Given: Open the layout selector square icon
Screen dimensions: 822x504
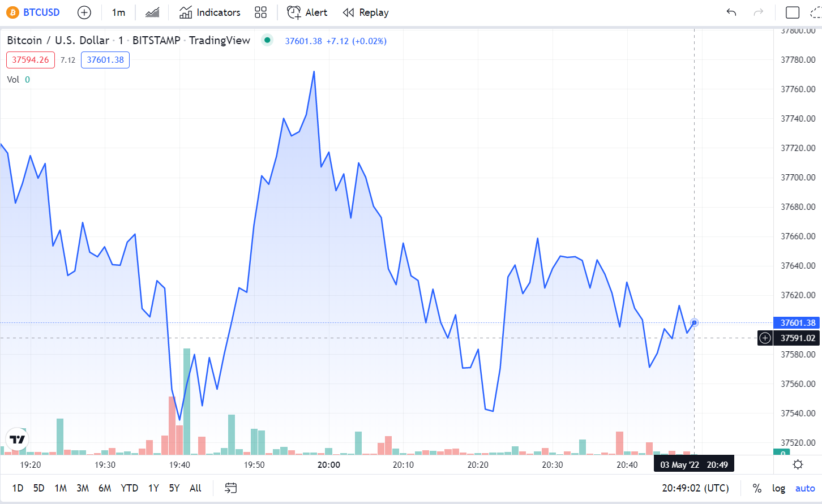Looking at the screenshot, I should click(x=793, y=12).
